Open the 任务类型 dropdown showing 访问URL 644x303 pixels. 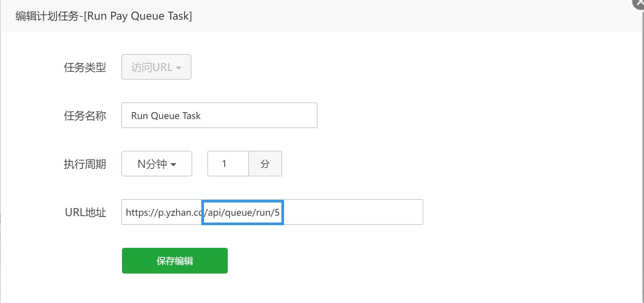coord(156,67)
